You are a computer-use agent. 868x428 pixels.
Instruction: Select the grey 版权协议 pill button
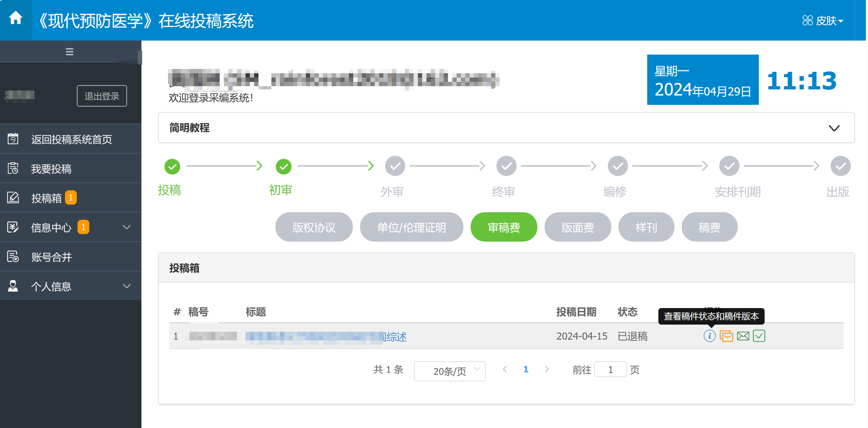[x=314, y=227]
